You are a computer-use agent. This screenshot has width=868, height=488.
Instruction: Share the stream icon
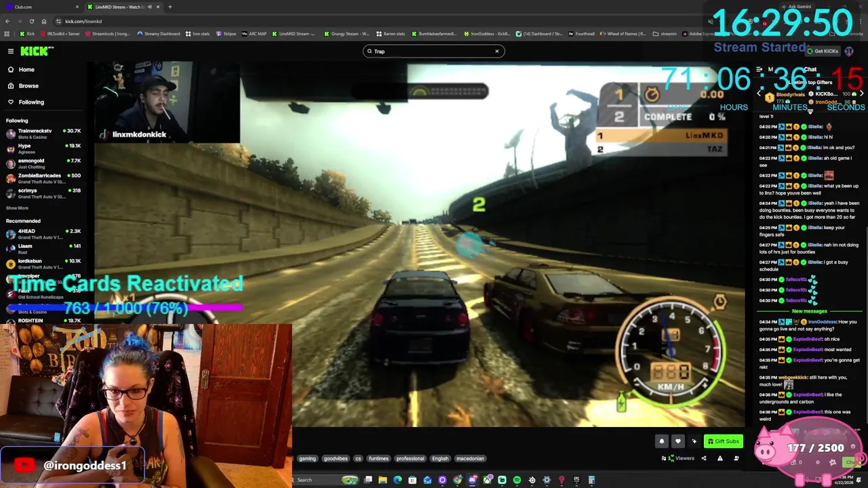[x=703, y=458]
